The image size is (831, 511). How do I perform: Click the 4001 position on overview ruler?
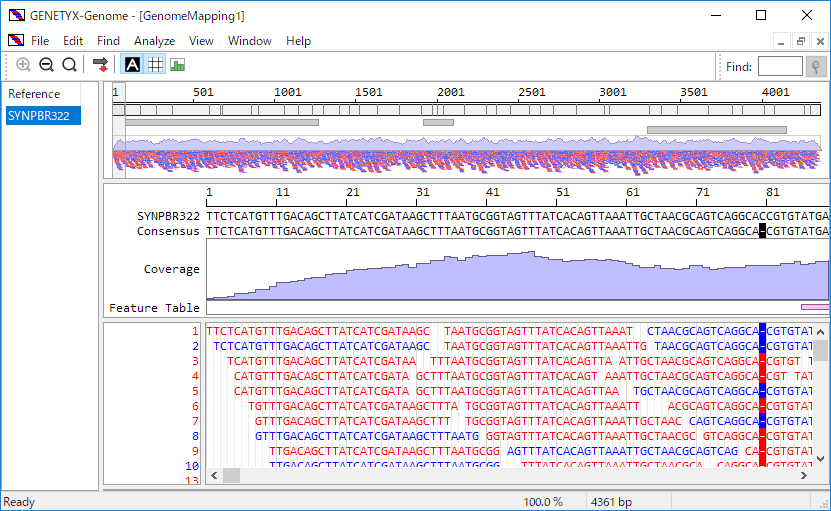(x=775, y=92)
